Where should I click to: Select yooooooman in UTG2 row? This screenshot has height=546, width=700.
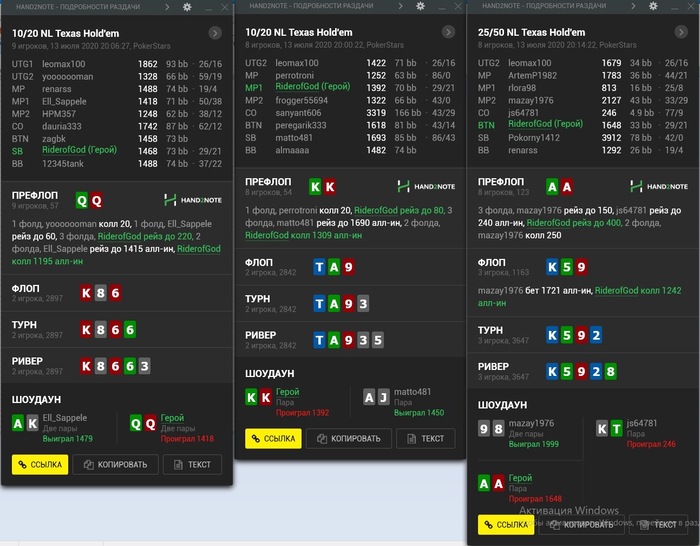[68, 76]
